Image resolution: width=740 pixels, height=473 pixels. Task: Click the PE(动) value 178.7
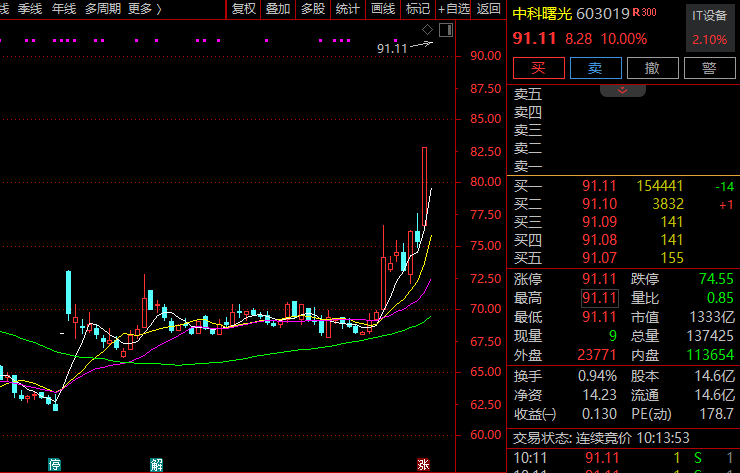(716, 414)
